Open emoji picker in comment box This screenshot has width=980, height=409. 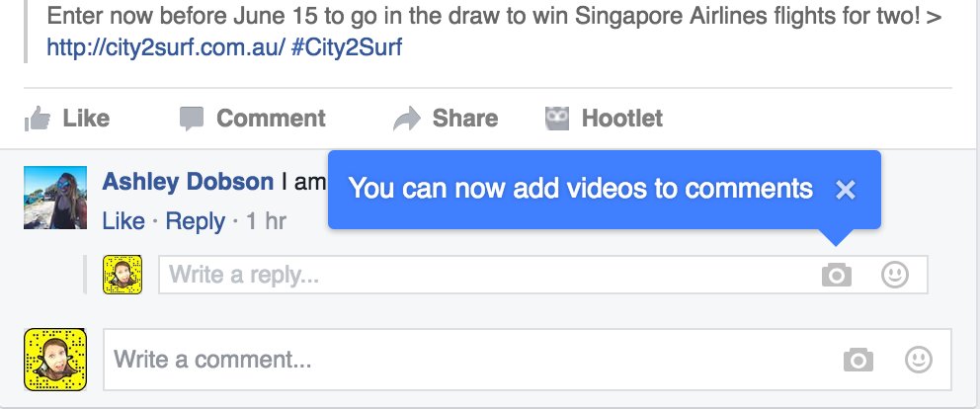click(x=919, y=360)
